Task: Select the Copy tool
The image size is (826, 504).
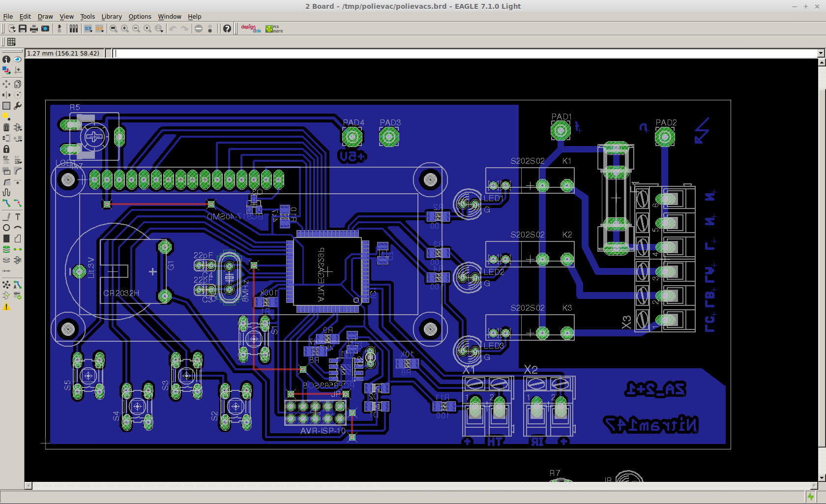Action: tap(18, 84)
